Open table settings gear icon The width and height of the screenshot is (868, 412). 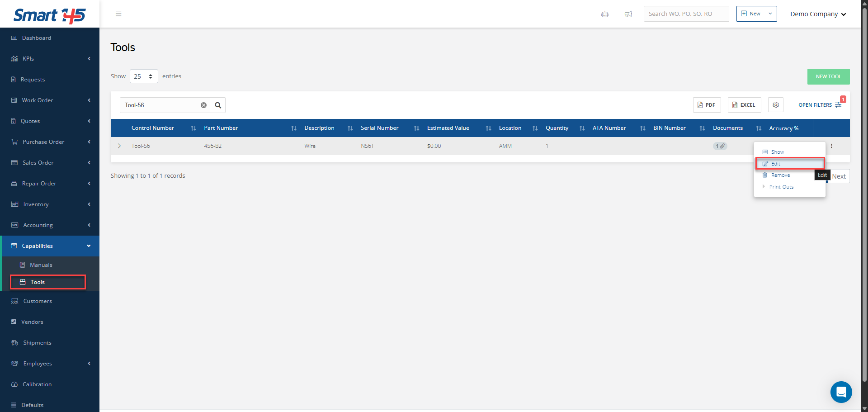(x=776, y=105)
